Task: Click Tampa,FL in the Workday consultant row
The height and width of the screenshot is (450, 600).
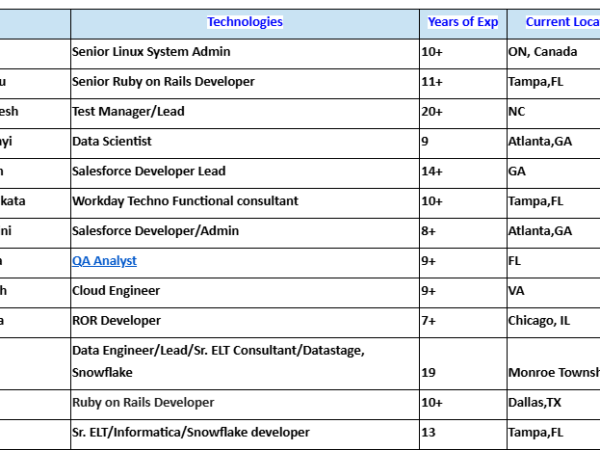Action: [554, 203]
